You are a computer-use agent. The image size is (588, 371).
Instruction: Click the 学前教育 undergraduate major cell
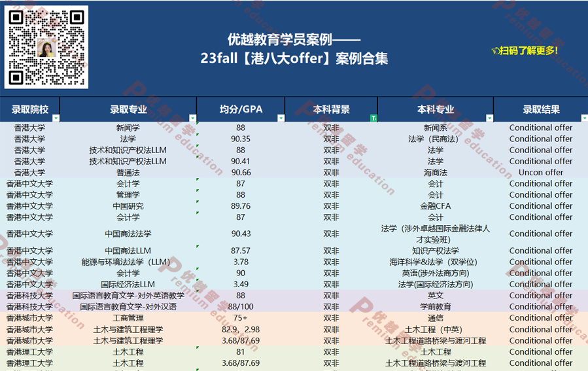435,307
